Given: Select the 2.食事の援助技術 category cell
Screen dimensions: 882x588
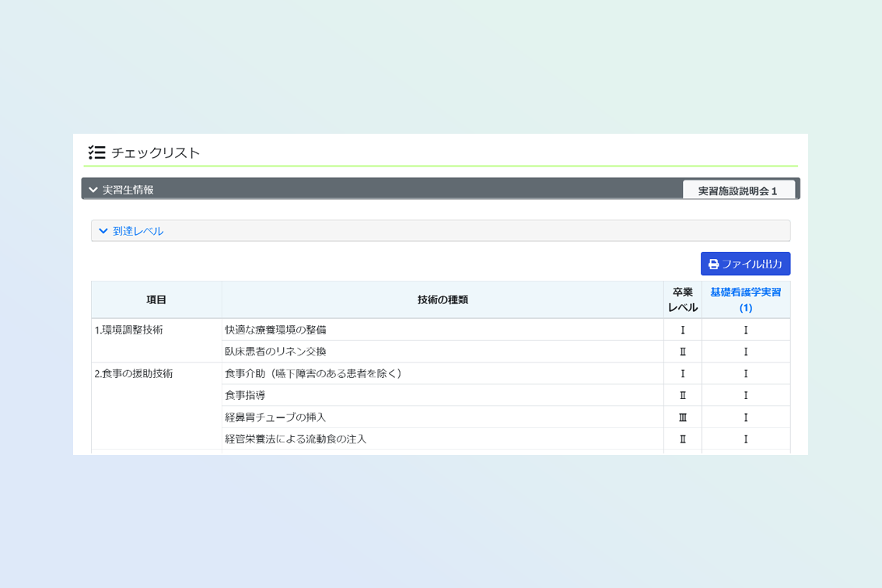Looking at the screenshot, I should [134, 373].
